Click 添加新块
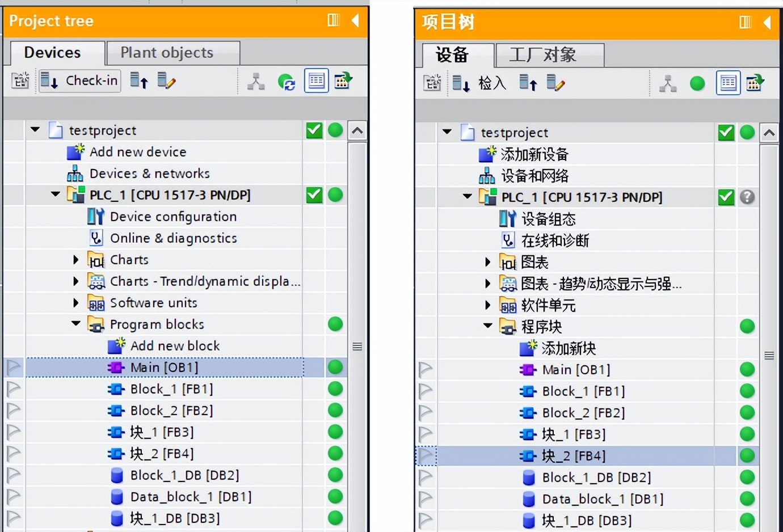 pyautogui.click(x=569, y=348)
